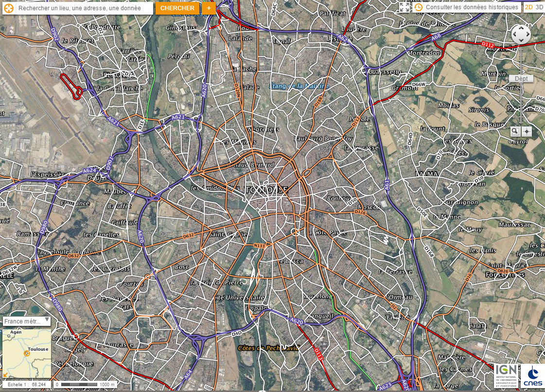The width and height of the screenshot is (545, 392).
Task: Click the 'Bosc' place label
Action: (x=182, y=267)
